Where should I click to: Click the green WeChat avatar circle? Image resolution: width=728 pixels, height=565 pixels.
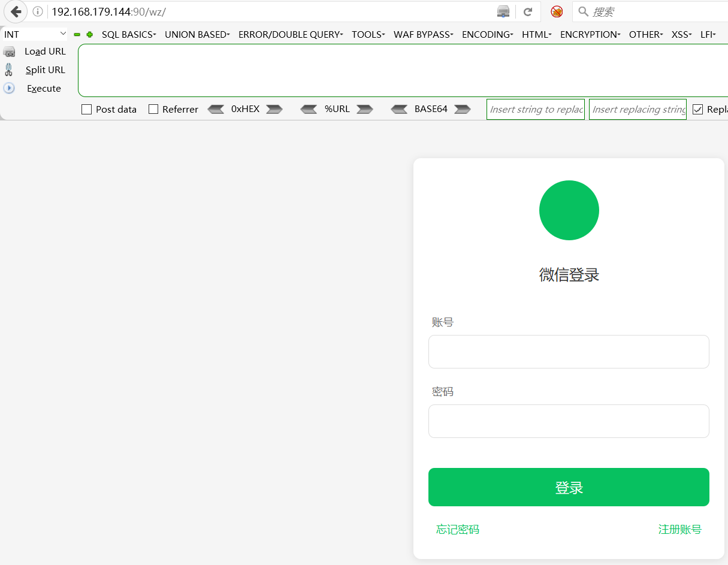(x=569, y=210)
